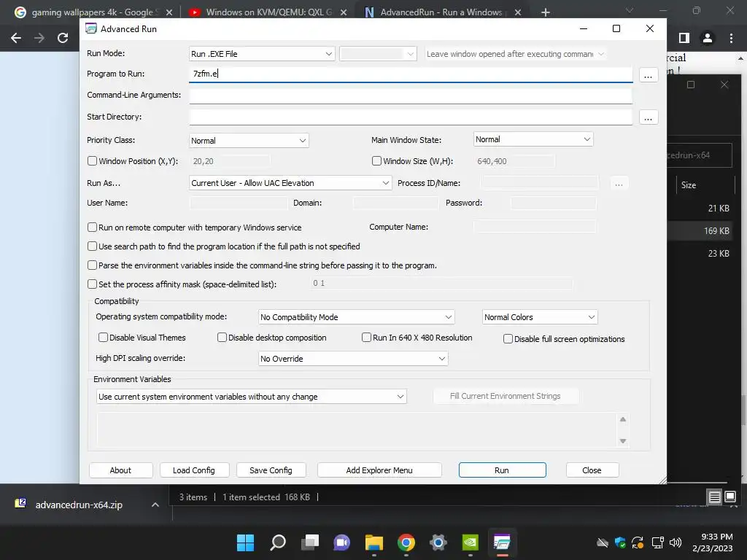Open File Explorer from the taskbar
Viewport: 747px width, 560px height.
pos(374,542)
